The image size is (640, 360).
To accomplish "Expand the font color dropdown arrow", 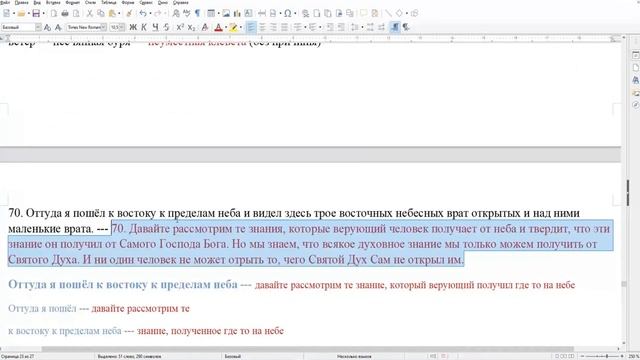I will coord(226,27).
